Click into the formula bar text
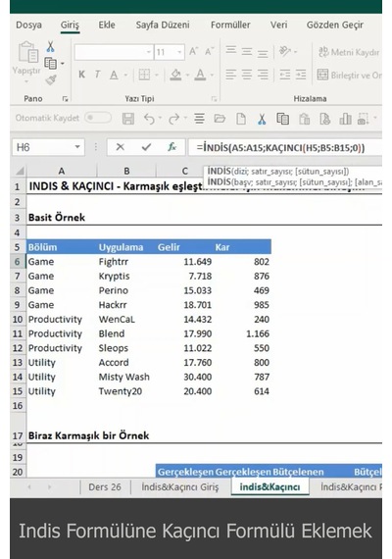Image resolution: width=392 pixels, height=559 pixels. coord(285,147)
